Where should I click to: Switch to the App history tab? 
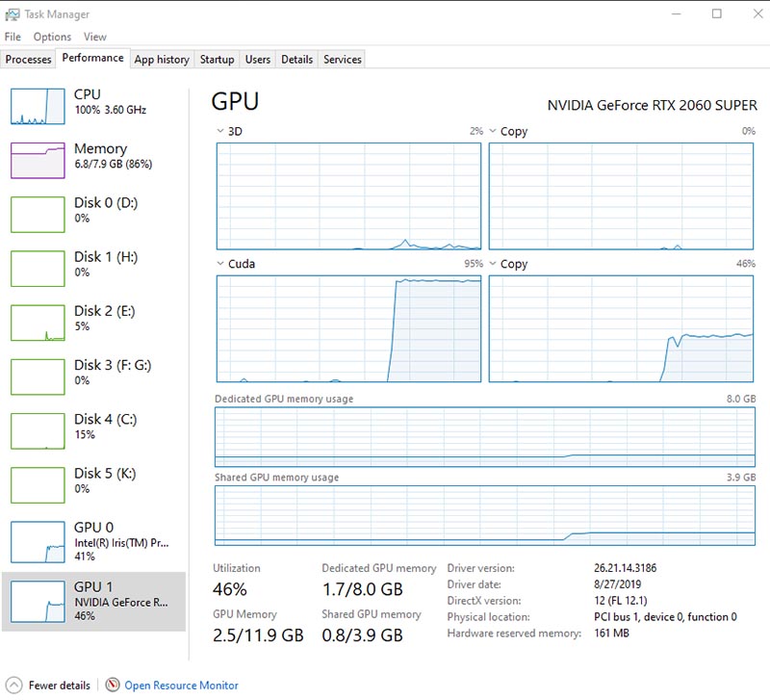[x=162, y=60]
